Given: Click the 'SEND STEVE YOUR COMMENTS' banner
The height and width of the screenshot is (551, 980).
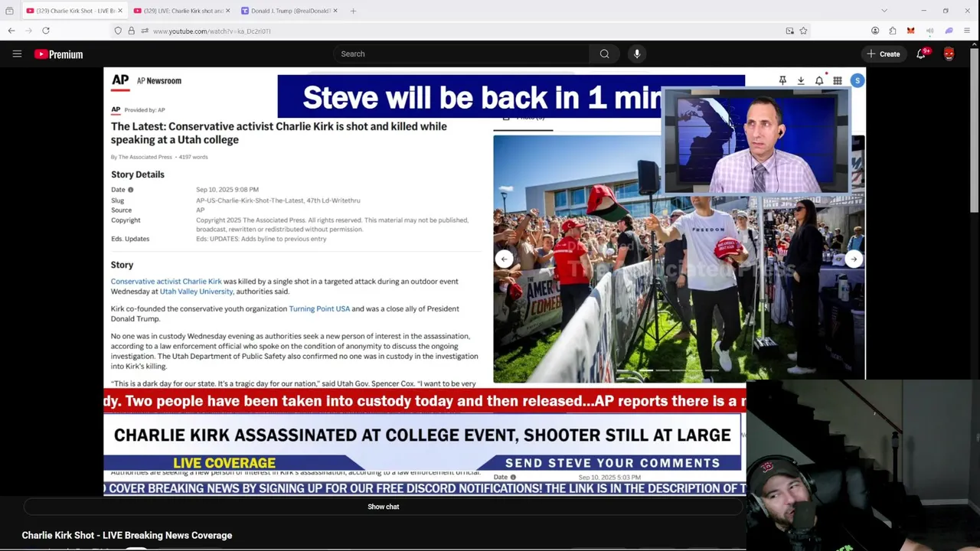Looking at the screenshot, I should pyautogui.click(x=612, y=462).
